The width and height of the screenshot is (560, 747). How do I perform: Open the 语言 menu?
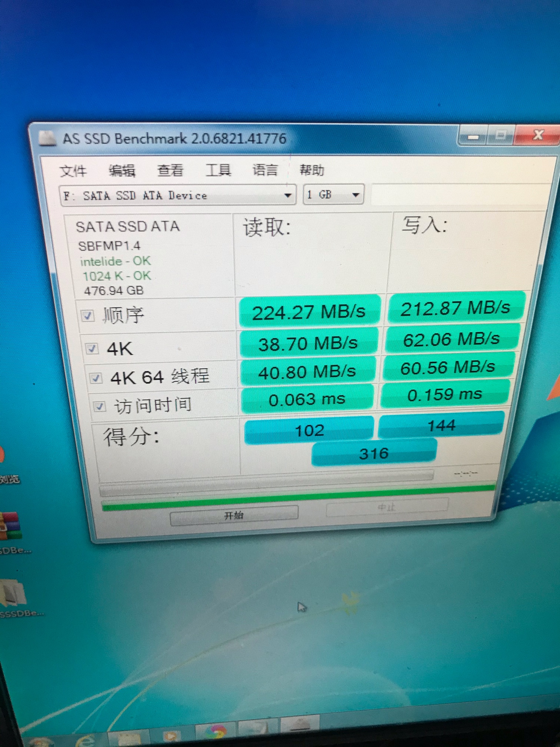[265, 170]
